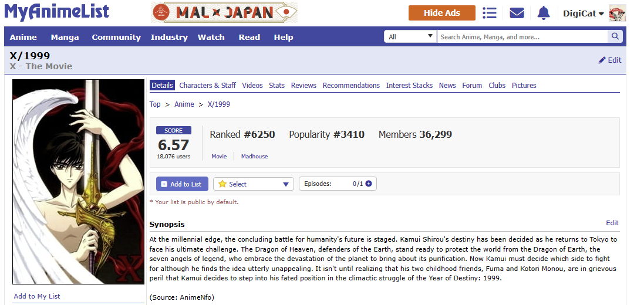Open the X/1999 cover poster image
This screenshot has width=644, height=305.
[x=79, y=182]
